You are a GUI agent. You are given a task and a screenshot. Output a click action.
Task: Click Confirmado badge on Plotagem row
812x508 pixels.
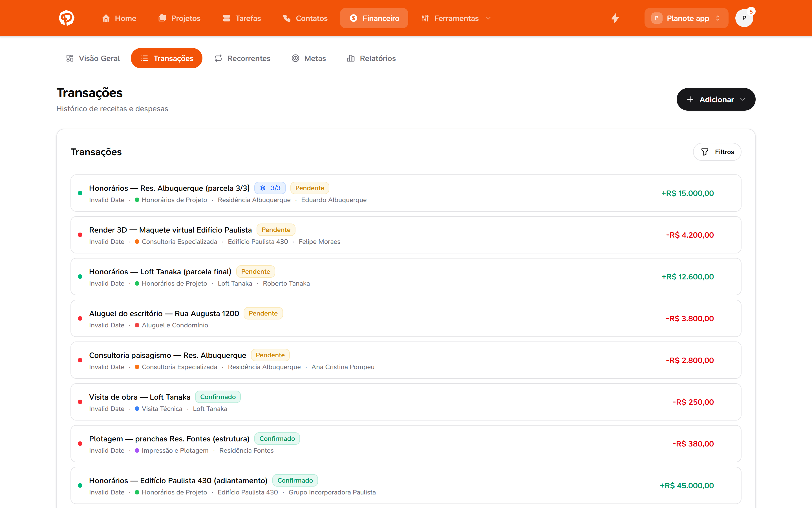point(277,439)
